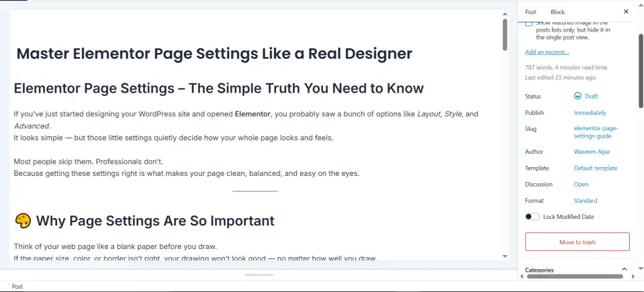Open author Waseem Aijaz selector

click(x=592, y=152)
